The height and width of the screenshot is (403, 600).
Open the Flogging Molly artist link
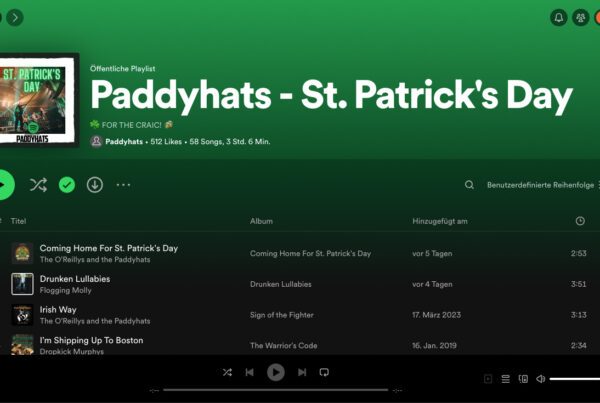(x=65, y=290)
